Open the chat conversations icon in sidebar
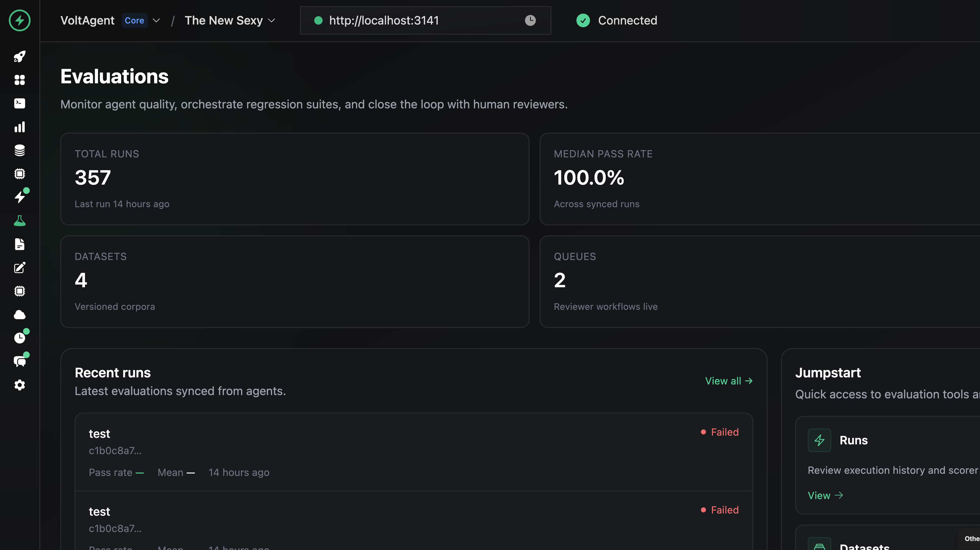Screen dimensions: 980x550 [19, 360]
